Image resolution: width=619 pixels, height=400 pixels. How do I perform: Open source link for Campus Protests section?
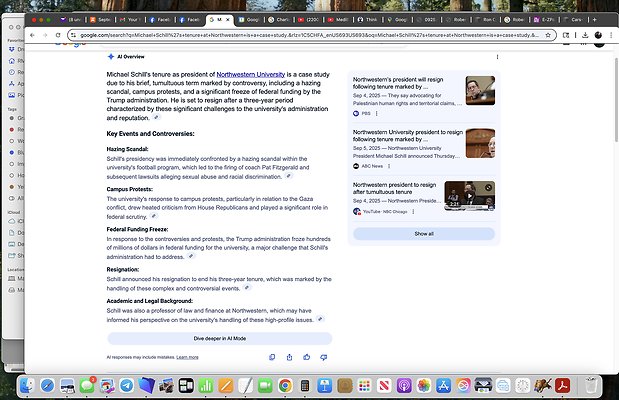(x=154, y=216)
